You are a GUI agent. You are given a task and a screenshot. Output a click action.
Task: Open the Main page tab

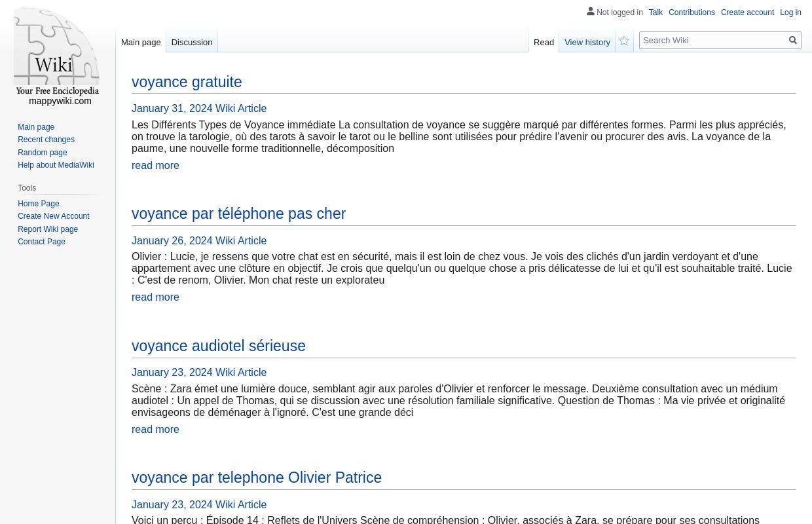click(x=141, y=42)
